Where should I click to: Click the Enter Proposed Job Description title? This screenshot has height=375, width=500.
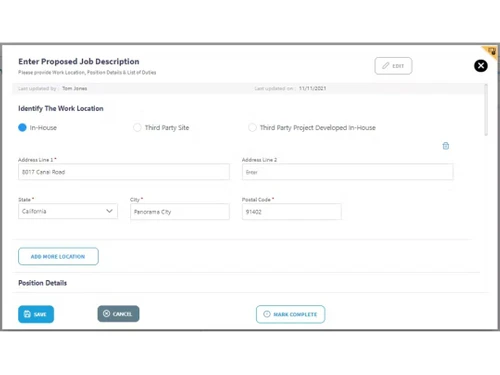coord(79,62)
